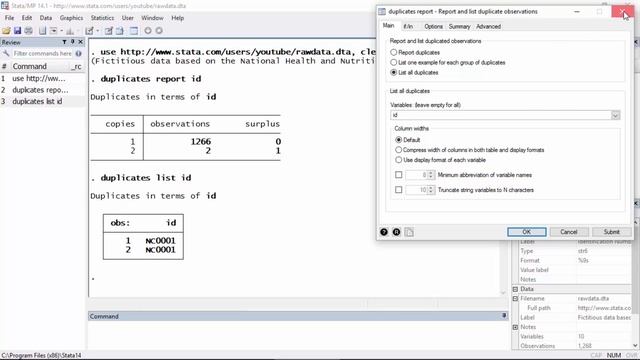This screenshot has height=360, width=640.
Task: Select the Default column width option
Action: coord(399,140)
